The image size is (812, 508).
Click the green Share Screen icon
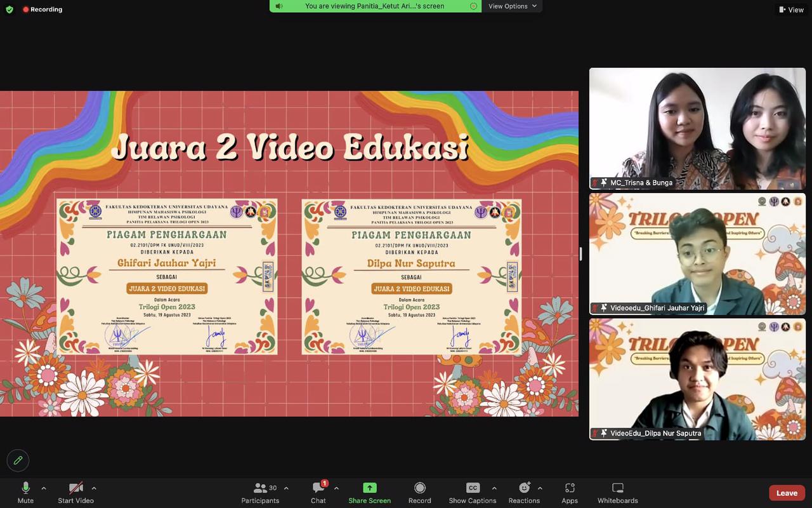tap(370, 488)
